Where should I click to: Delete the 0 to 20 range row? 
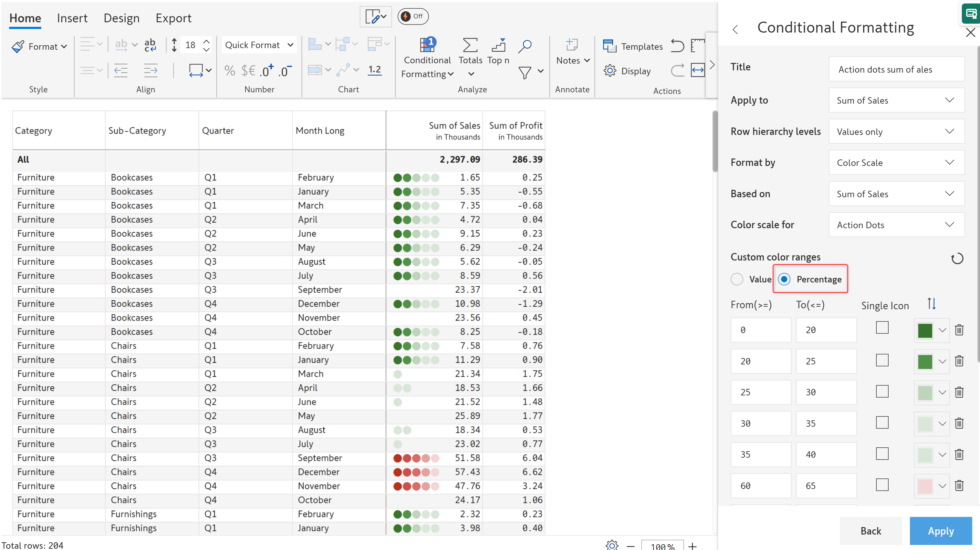click(959, 330)
